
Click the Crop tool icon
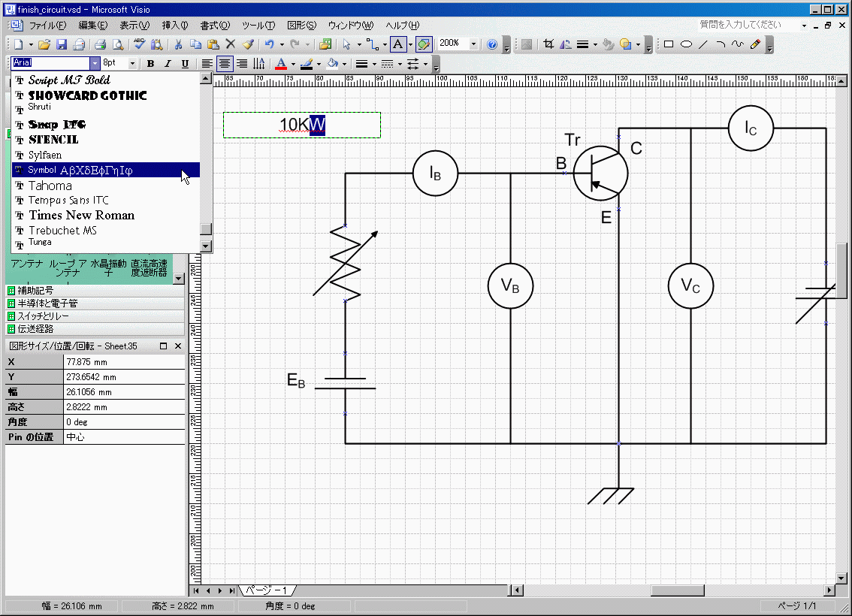point(548,44)
